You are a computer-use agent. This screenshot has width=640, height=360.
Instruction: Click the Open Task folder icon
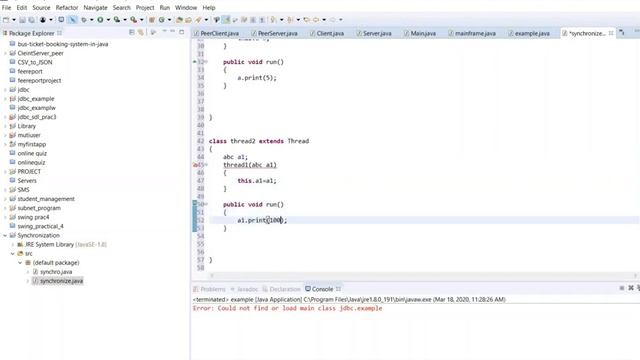click(188, 20)
